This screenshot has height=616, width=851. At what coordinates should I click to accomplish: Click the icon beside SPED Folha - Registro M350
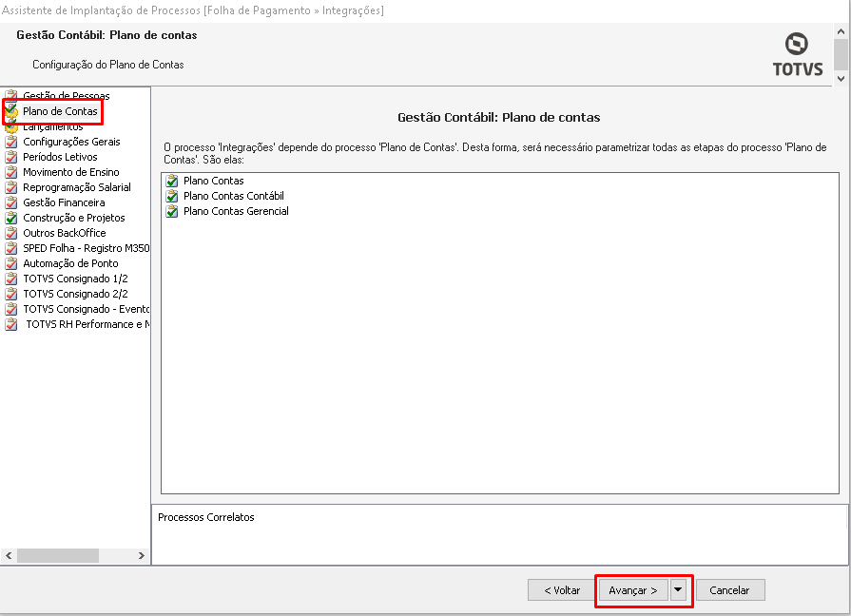(x=10, y=248)
